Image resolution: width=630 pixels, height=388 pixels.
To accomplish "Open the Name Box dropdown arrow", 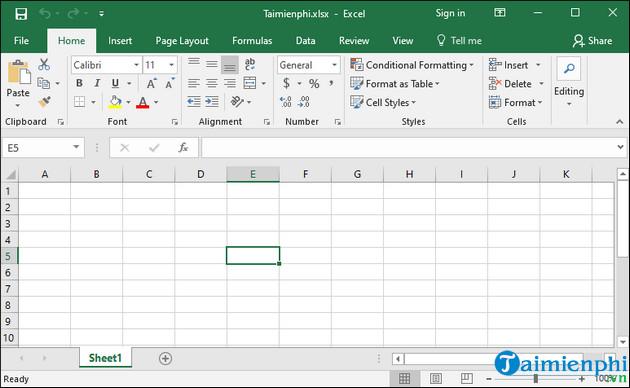I will pyautogui.click(x=76, y=147).
